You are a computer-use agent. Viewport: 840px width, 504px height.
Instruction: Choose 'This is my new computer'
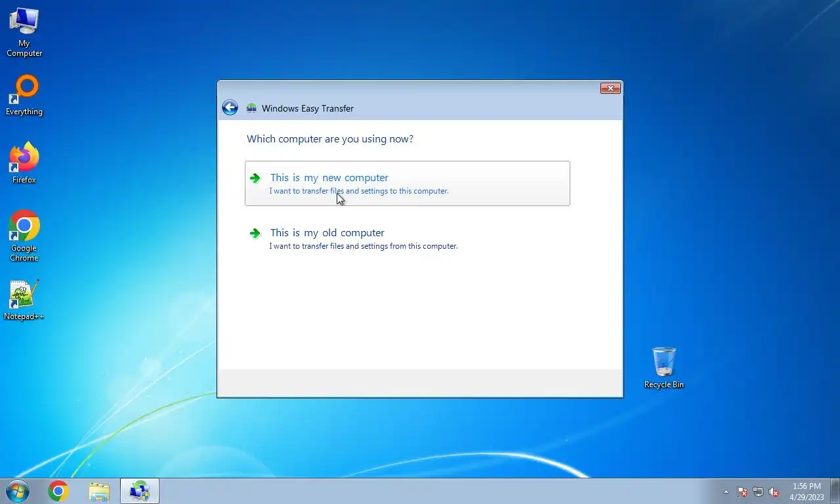[407, 183]
